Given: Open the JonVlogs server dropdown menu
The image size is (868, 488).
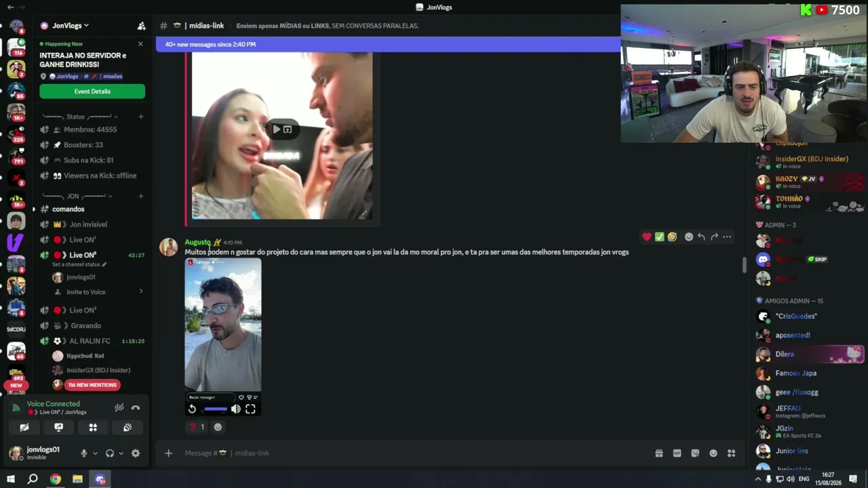Looking at the screenshot, I should (70, 26).
